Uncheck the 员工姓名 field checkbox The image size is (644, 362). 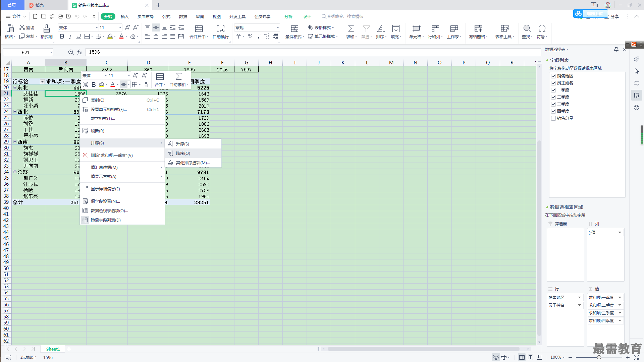[x=553, y=83]
